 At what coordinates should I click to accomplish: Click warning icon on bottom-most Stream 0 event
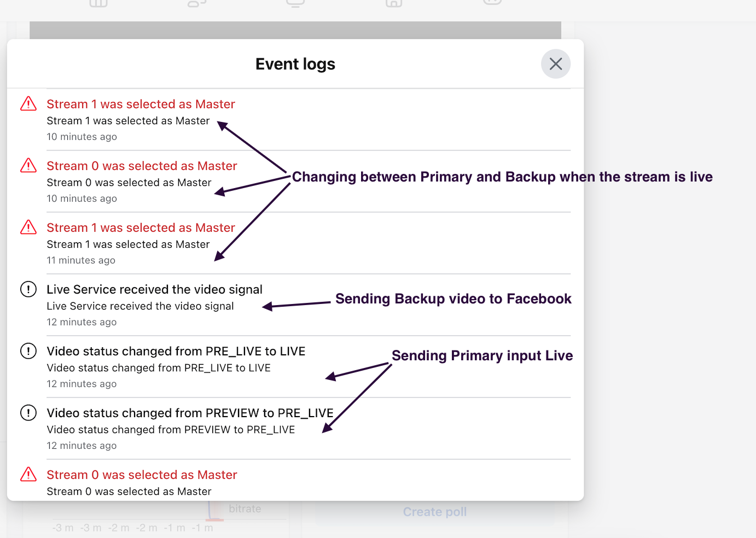pyautogui.click(x=28, y=475)
